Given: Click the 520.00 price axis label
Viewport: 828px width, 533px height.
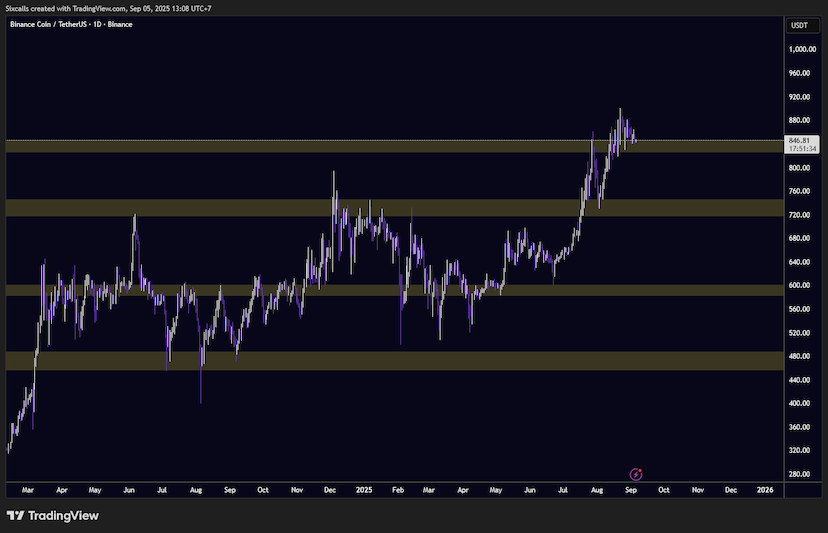Looking at the screenshot, I should [x=799, y=332].
